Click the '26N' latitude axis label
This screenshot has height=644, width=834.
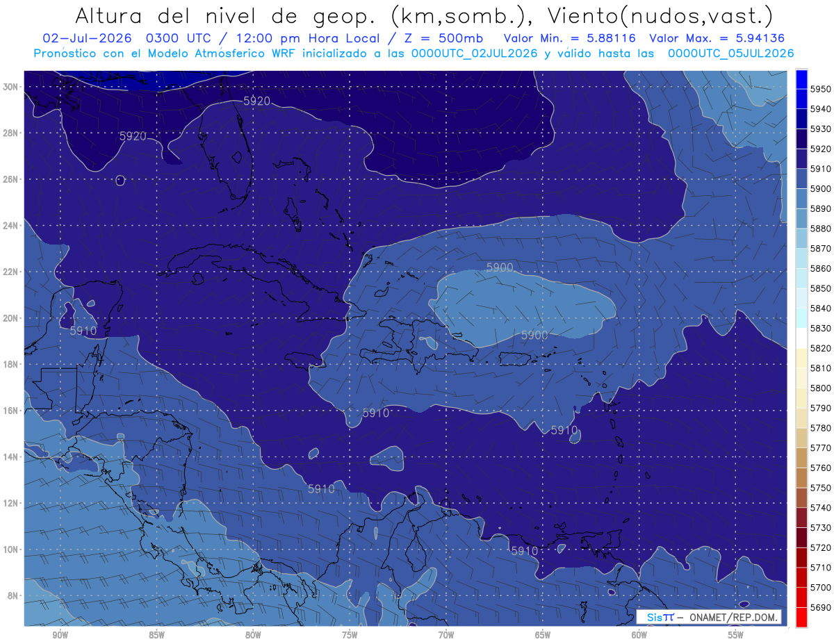[x=11, y=179]
